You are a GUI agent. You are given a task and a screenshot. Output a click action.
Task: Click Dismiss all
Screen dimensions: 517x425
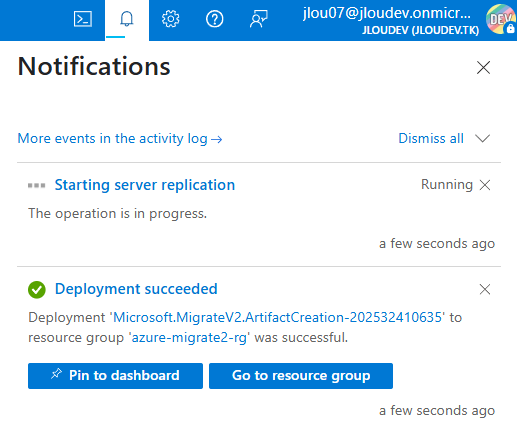431,138
